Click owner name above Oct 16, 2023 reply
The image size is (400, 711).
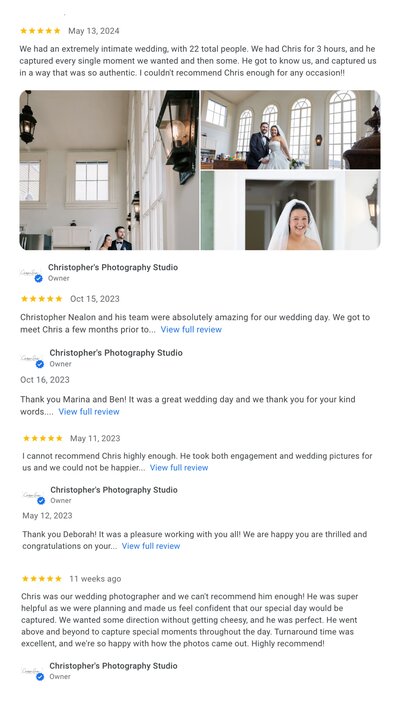tap(116, 353)
